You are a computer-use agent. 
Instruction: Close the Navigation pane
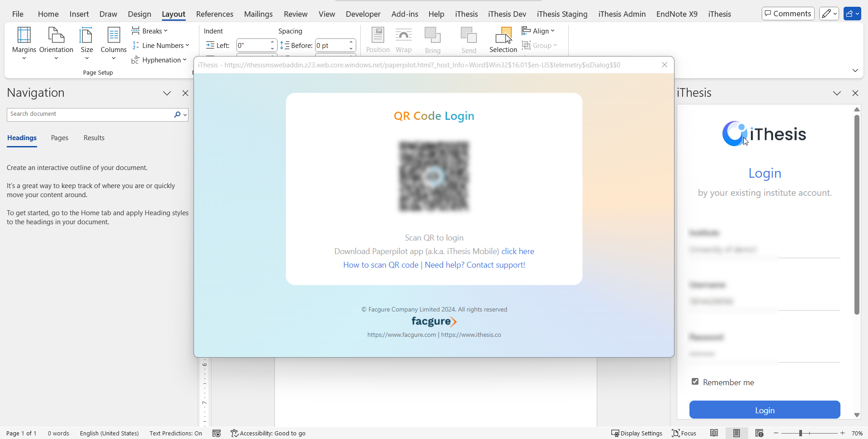coord(185,93)
